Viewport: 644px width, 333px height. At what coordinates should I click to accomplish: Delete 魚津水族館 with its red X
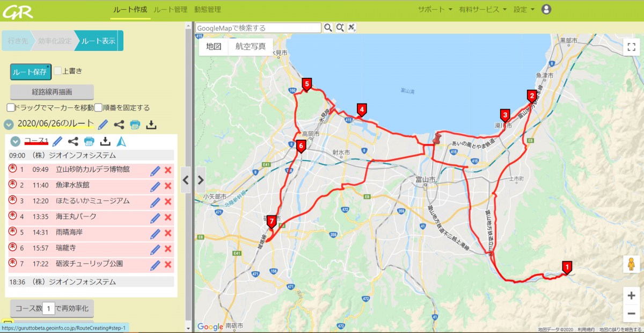coord(167,186)
